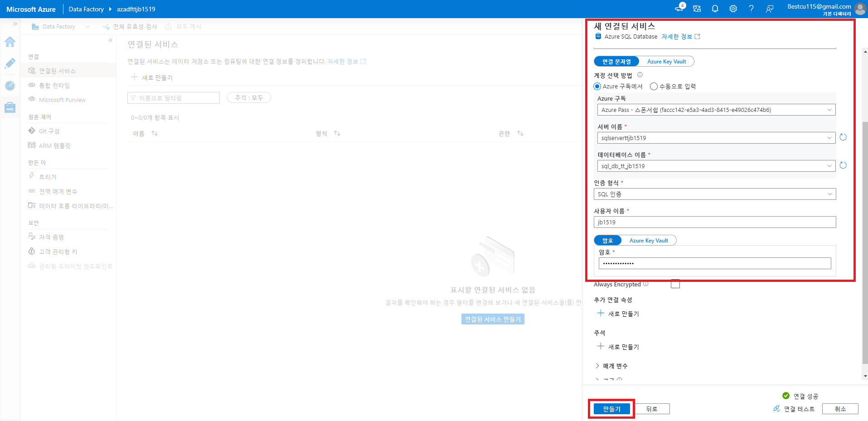868x421 pixels.
Task: Click '전체 유효성 검사' toolbar item
Action: [130, 27]
